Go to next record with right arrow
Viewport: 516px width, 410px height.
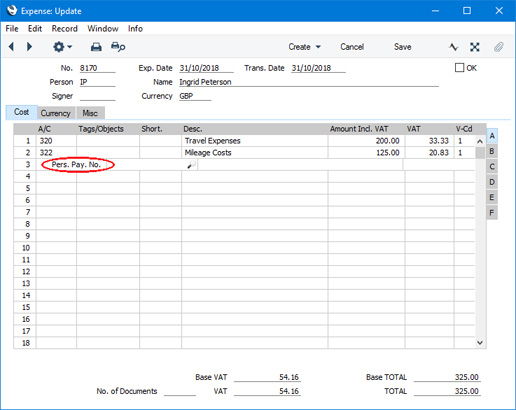click(x=29, y=47)
